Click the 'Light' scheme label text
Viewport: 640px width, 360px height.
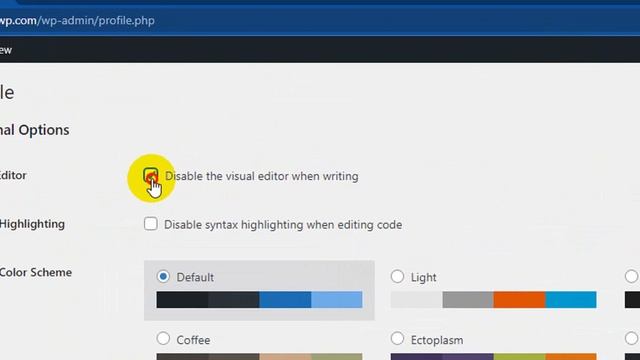[x=424, y=278]
